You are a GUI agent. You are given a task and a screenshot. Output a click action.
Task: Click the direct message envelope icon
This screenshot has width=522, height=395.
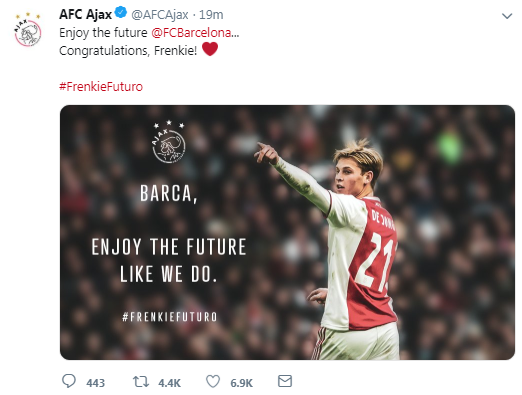[285, 381]
